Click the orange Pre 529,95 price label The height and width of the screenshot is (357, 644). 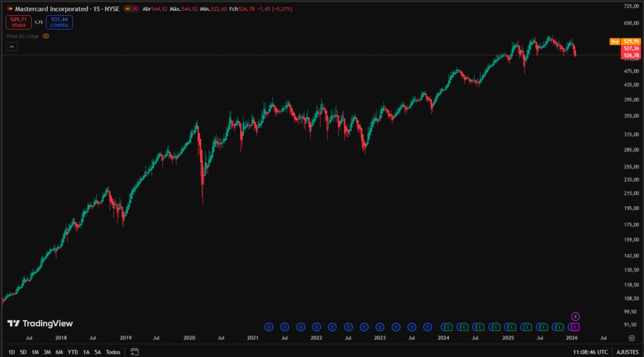pyautogui.click(x=621, y=41)
